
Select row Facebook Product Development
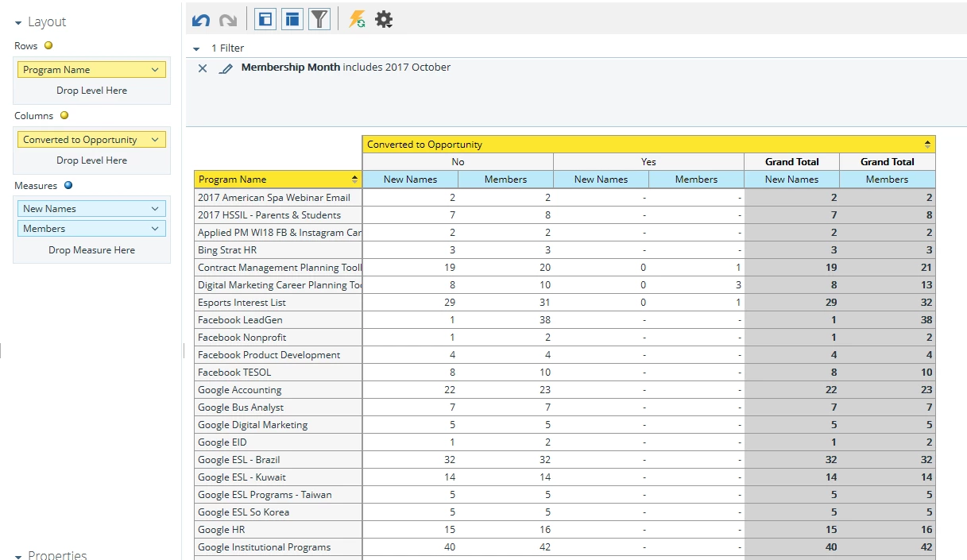coord(278,355)
